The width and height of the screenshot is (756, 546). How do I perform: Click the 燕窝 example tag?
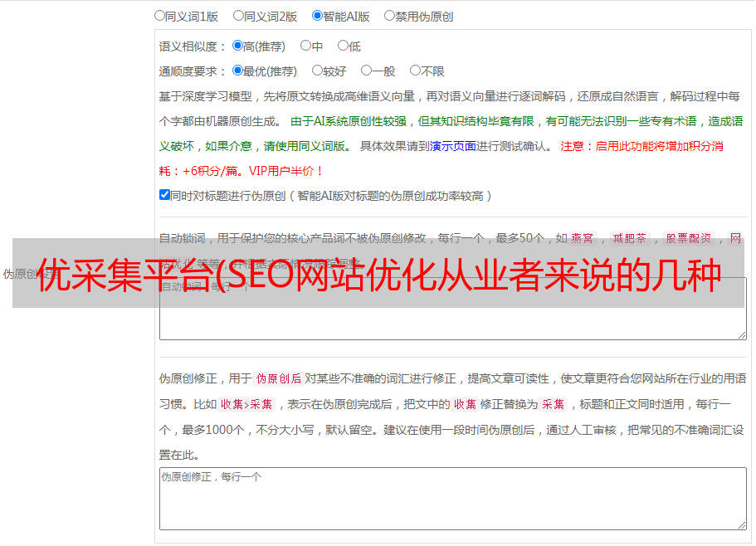pyautogui.click(x=582, y=238)
